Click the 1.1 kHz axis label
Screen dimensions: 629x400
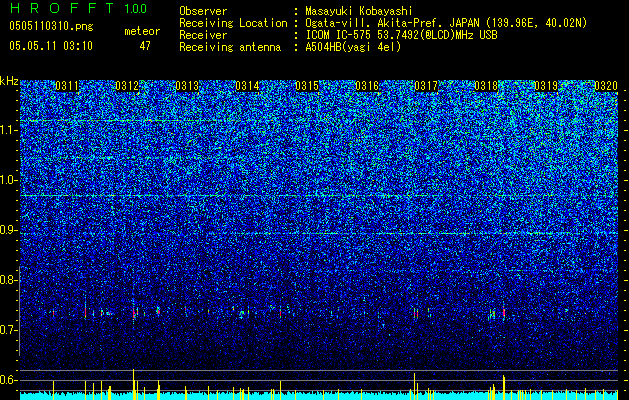coord(9,130)
